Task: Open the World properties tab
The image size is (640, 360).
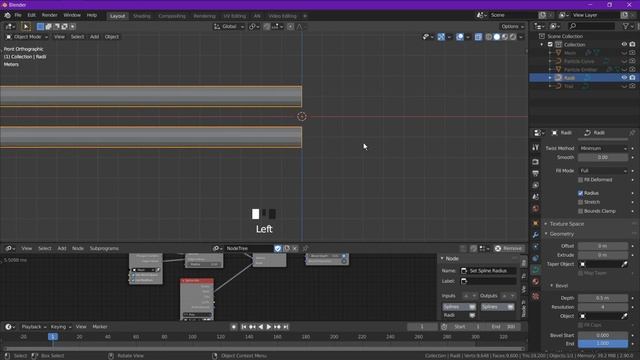Action: 536,209
